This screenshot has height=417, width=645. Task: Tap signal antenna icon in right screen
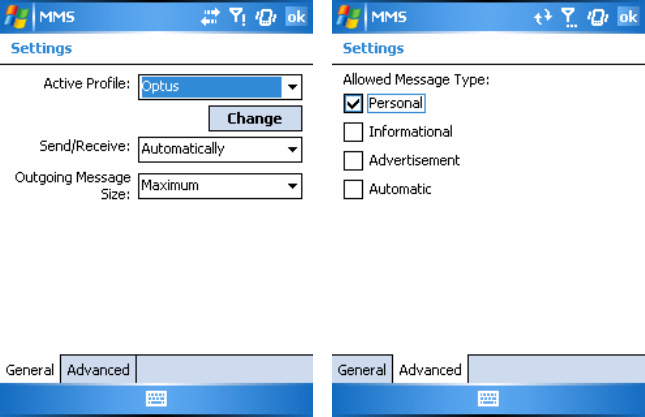pos(569,18)
